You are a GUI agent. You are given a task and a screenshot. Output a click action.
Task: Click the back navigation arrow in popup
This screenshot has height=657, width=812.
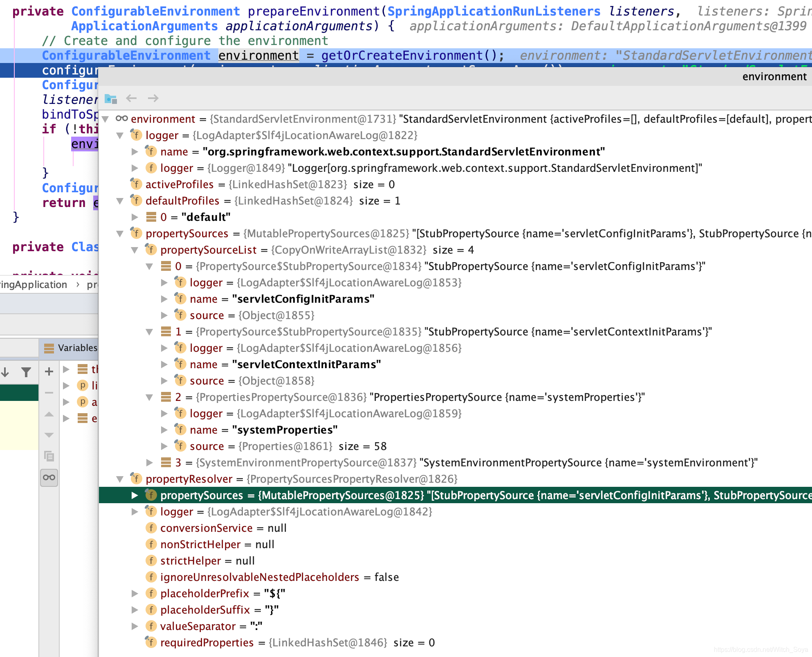131,98
